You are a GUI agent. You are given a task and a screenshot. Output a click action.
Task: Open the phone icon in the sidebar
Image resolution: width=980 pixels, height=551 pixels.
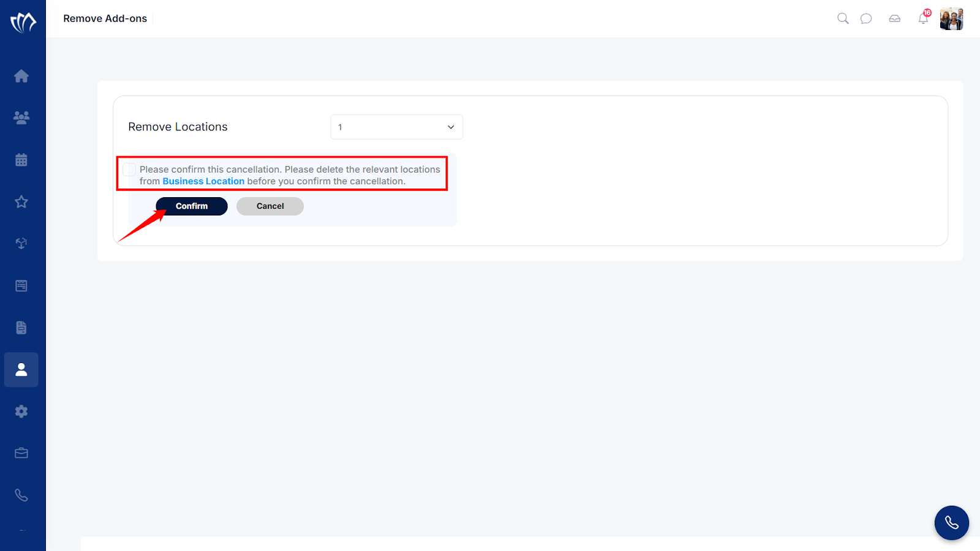click(x=21, y=495)
